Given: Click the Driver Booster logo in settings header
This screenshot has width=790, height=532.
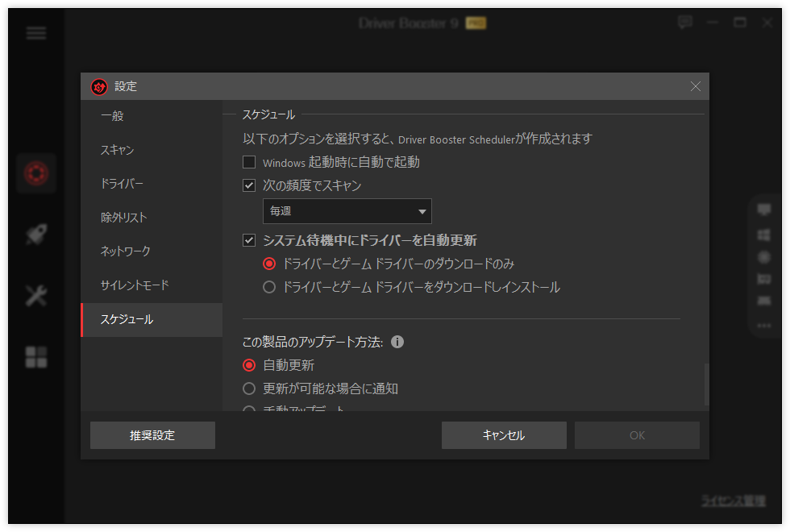Looking at the screenshot, I should pyautogui.click(x=99, y=87).
